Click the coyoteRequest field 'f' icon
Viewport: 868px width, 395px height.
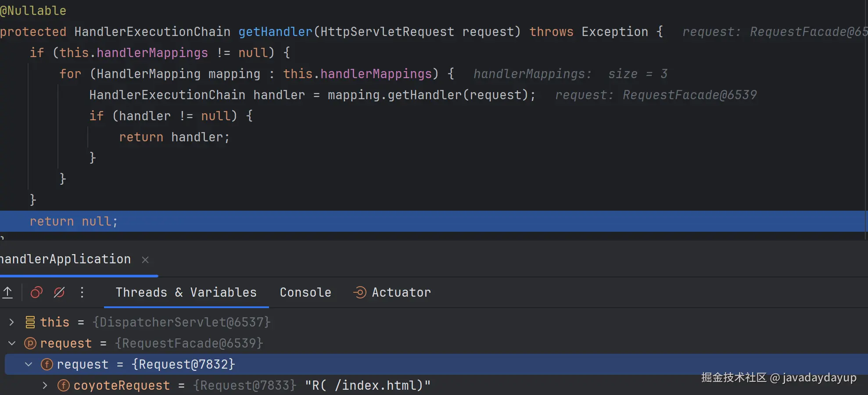click(63, 385)
